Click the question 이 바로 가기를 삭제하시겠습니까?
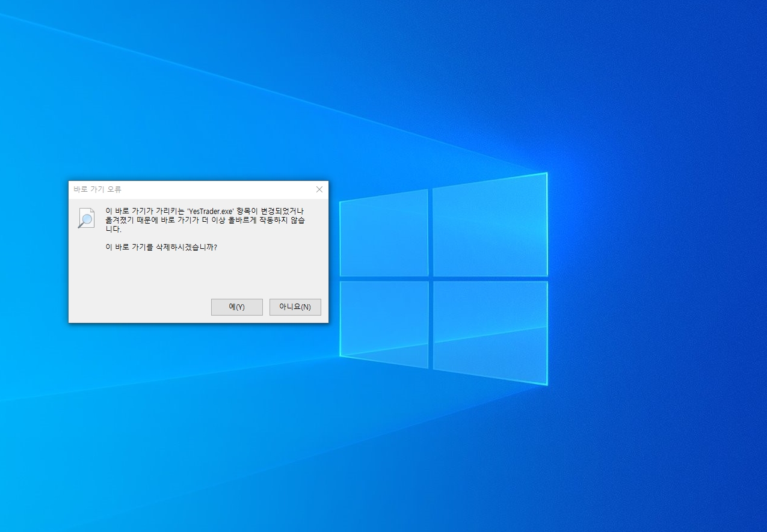Screen dimensions: 767x532 point(161,247)
